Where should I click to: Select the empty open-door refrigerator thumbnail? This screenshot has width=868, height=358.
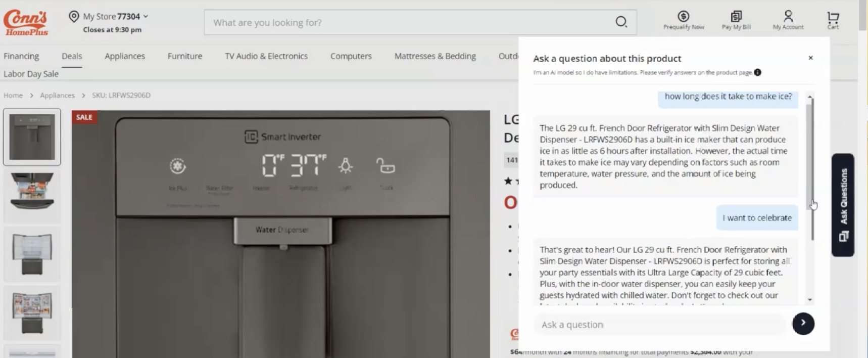[x=32, y=254]
